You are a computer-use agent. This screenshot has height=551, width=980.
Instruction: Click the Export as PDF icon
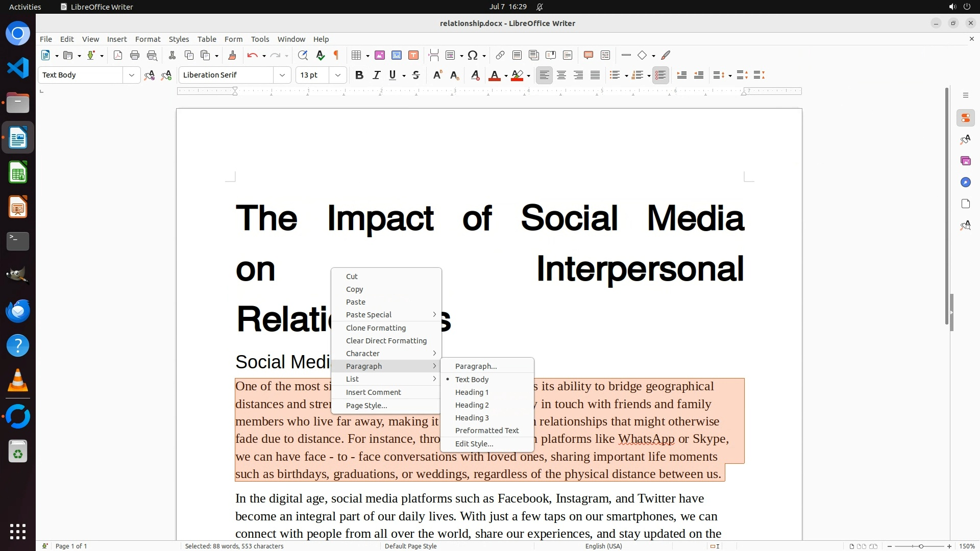tap(118, 55)
